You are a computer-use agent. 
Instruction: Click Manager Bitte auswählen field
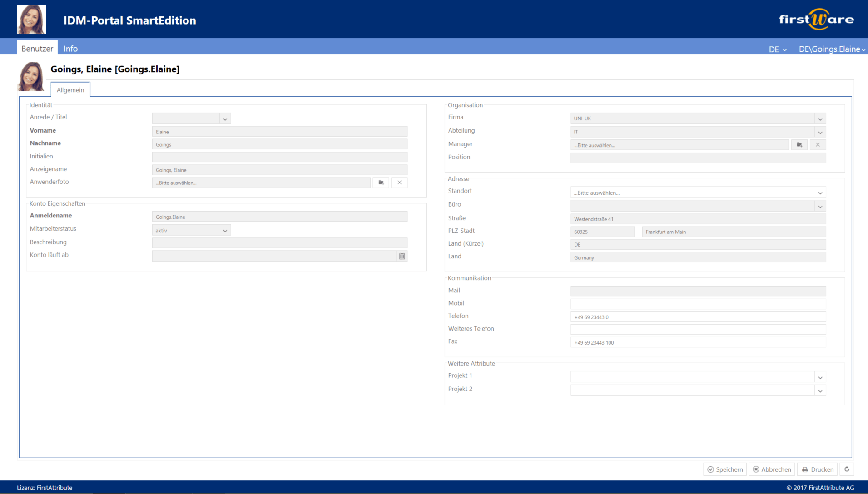pyautogui.click(x=680, y=145)
